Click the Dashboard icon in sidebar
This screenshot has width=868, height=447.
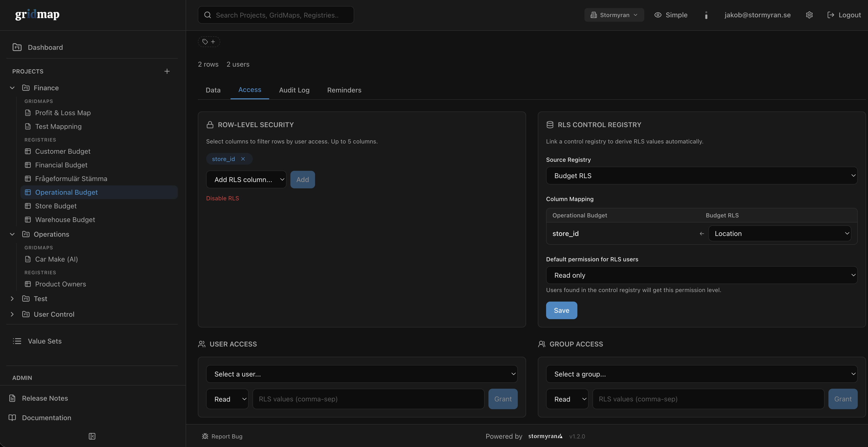click(x=17, y=47)
